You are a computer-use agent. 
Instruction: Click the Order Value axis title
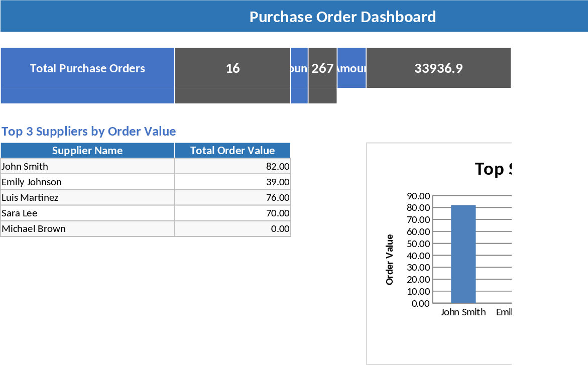390,260
